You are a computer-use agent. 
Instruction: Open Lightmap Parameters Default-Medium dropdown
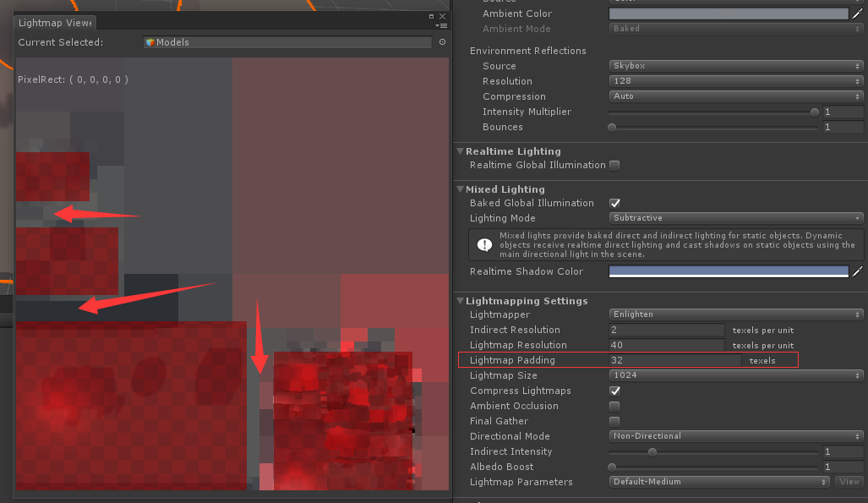(x=719, y=482)
